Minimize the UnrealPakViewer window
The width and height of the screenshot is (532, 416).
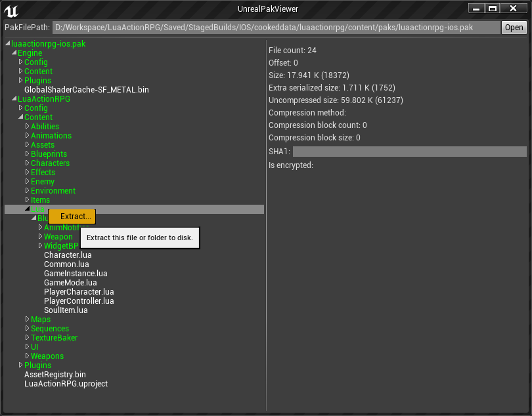point(476,9)
